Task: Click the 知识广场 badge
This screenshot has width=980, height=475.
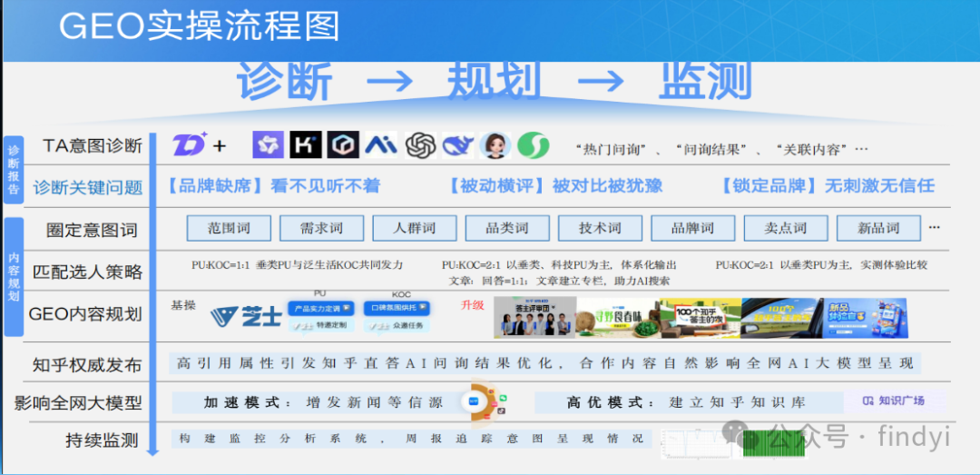Action: pos(894,401)
